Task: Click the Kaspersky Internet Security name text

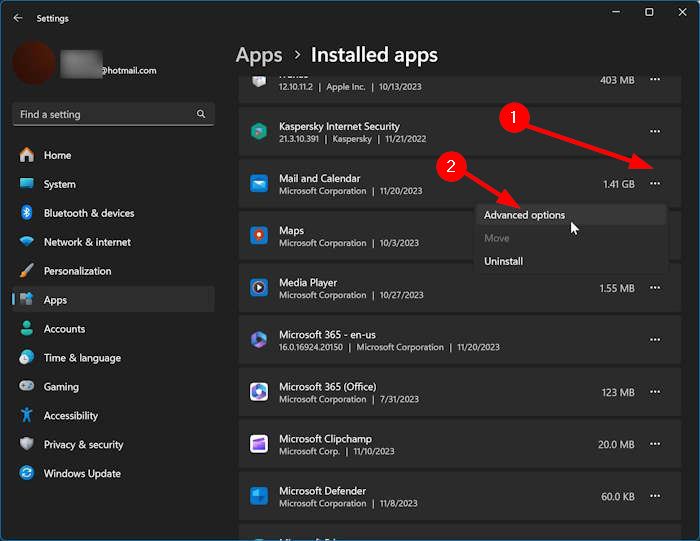Action: coord(339,126)
